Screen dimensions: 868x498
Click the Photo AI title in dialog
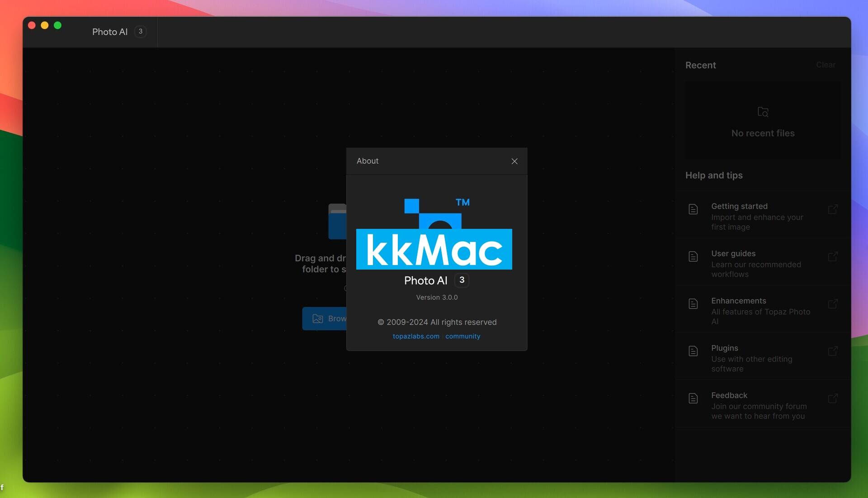tap(425, 281)
